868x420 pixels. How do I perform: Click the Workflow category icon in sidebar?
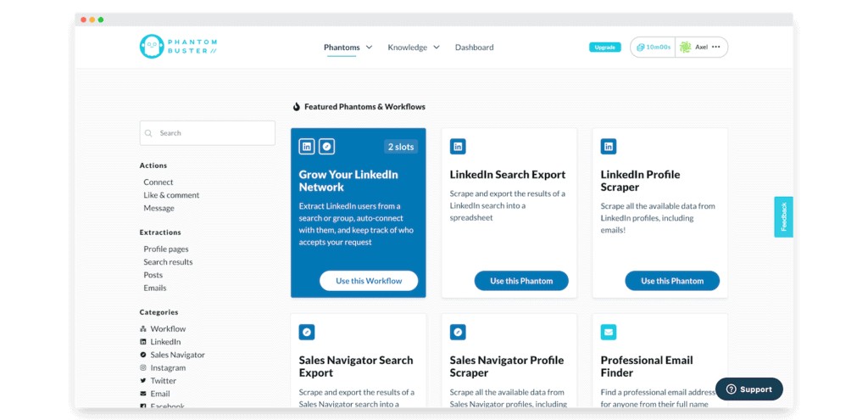(142, 328)
